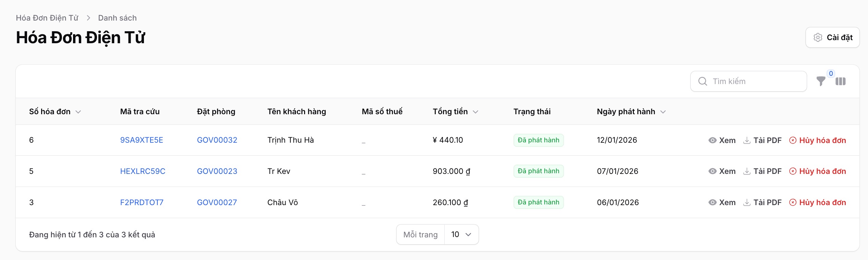Click the eye icon for invoice 6
868x260 pixels.
coord(712,140)
